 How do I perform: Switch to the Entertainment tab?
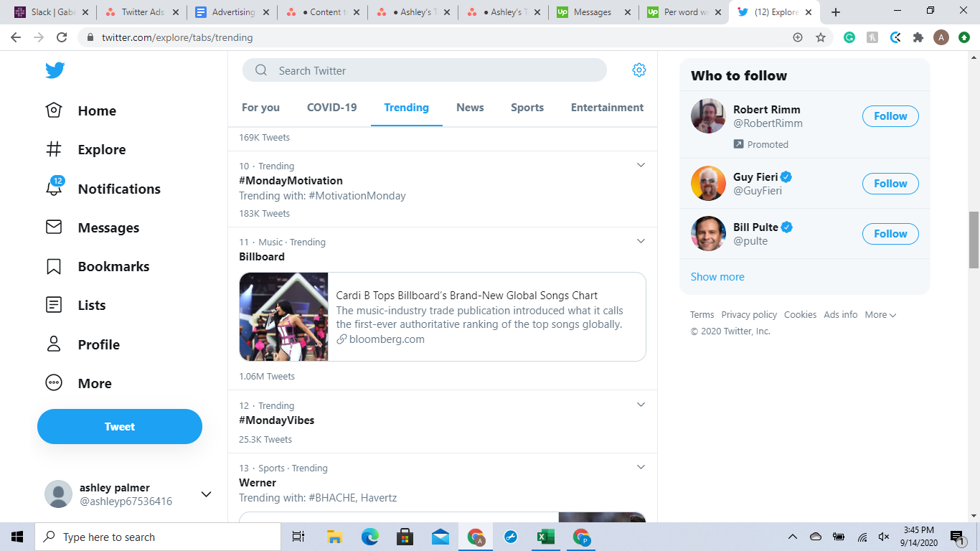pyautogui.click(x=607, y=108)
